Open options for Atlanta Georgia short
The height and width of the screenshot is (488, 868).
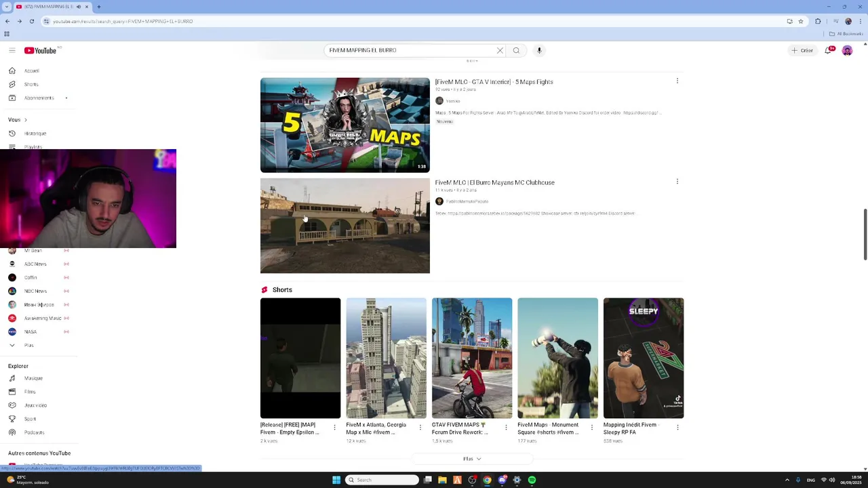420,427
